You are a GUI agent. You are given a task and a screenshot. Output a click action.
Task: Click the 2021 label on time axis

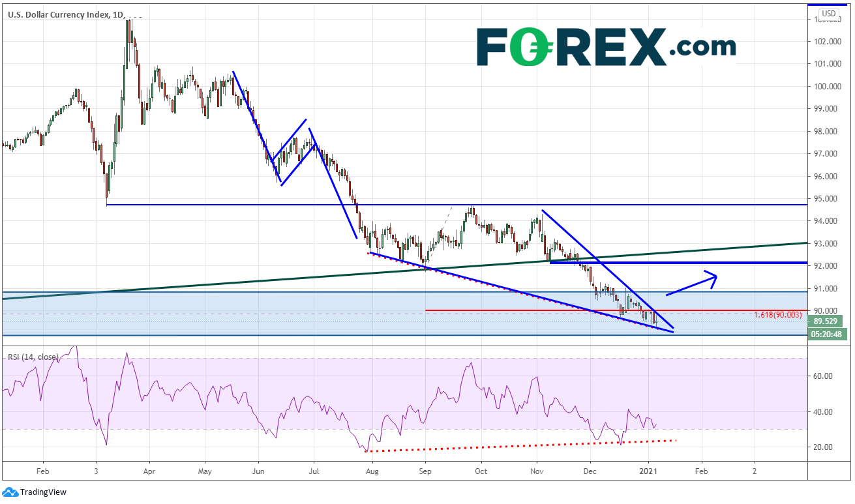[x=650, y=469]
